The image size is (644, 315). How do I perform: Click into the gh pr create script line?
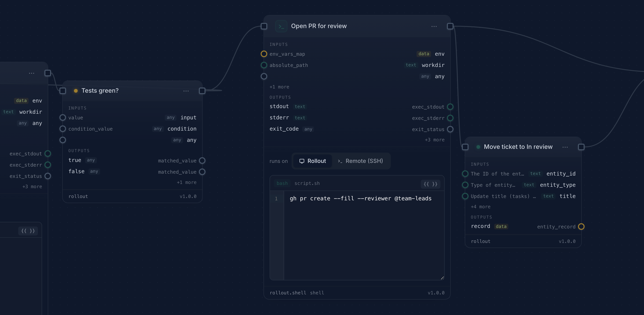pyautogui.click(x=361, y=198)
